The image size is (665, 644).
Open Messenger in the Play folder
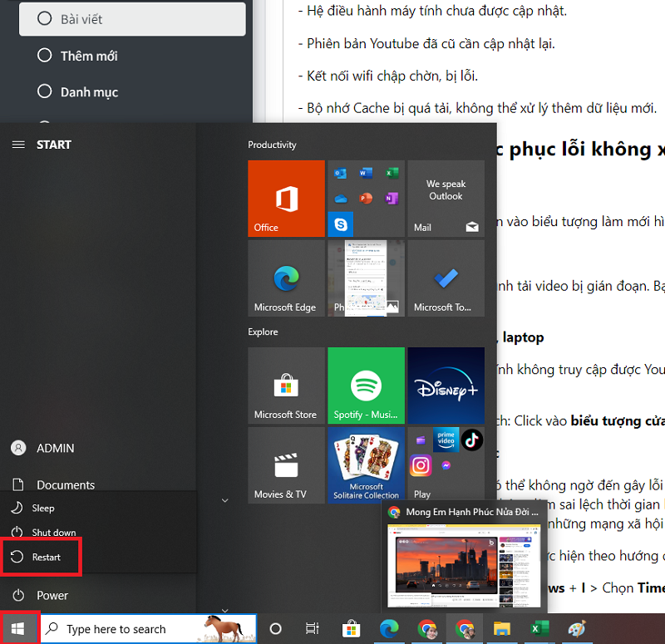point(446,465)
